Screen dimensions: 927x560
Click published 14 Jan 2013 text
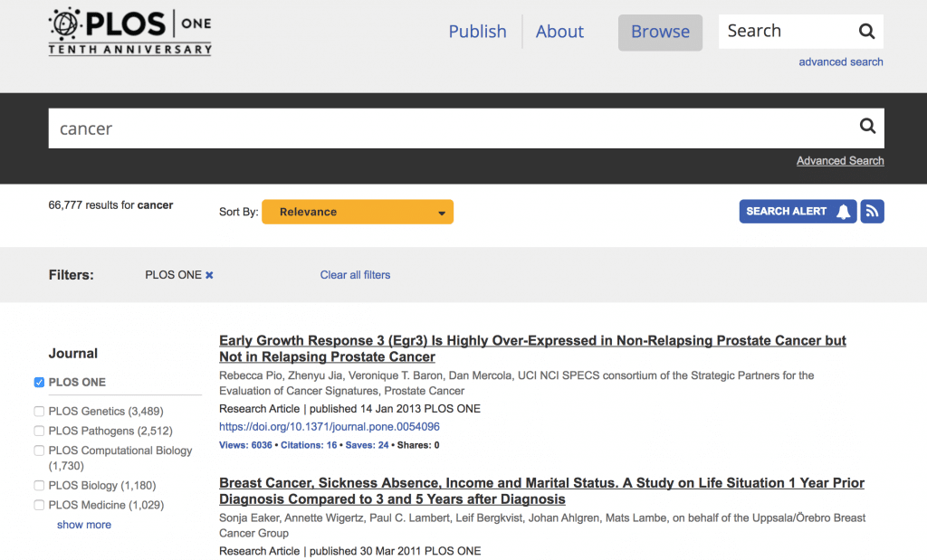[x=366, y=409]
